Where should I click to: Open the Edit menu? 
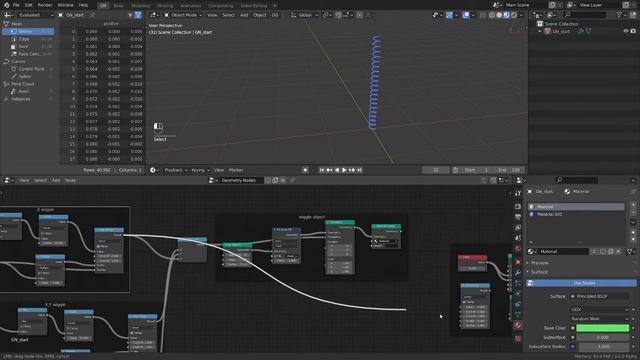coord(29,5)
